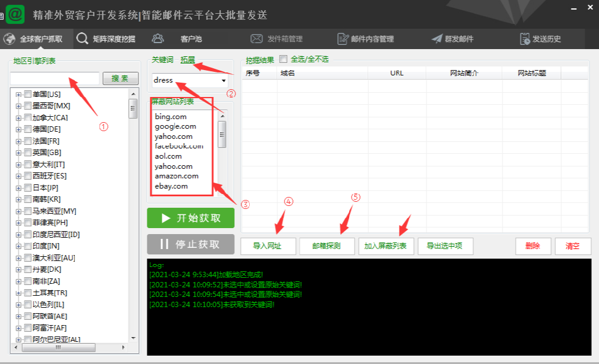Check the 英国[GB] checkbox
The height and width of the screenshot is (364, 599).
(28, 153)
